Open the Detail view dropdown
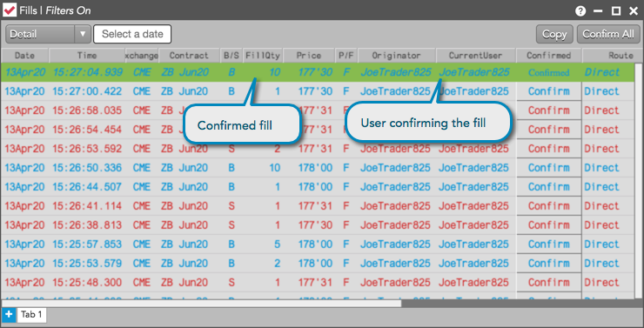Image resolution: width=644 pixels, height=328 pixels. [48, 34]
